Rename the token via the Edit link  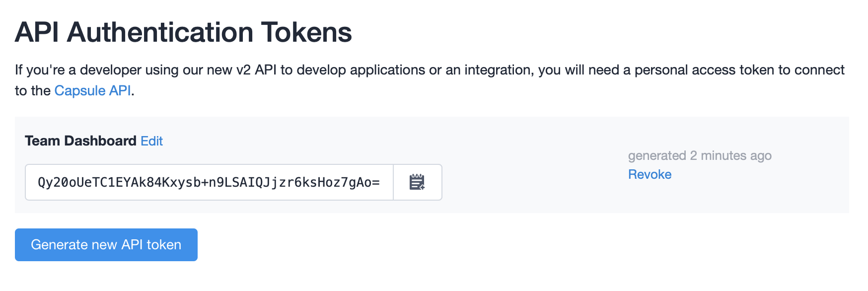point(151,141)
